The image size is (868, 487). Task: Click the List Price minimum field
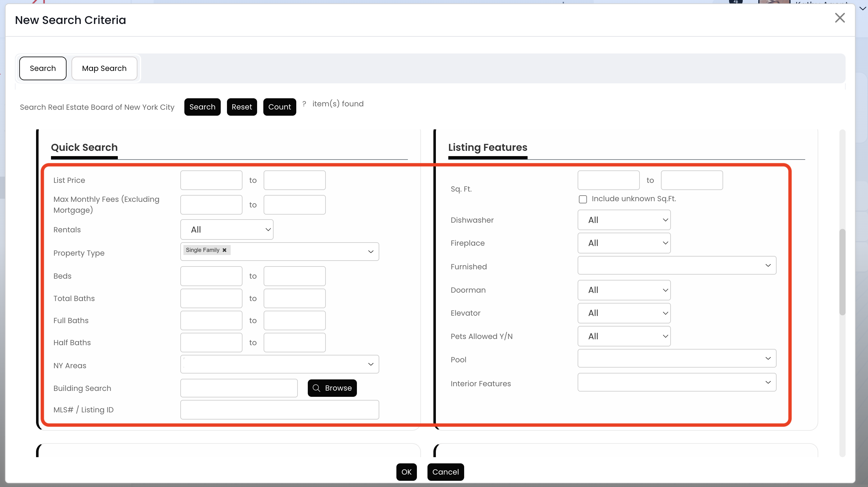[x=211, y=180]
